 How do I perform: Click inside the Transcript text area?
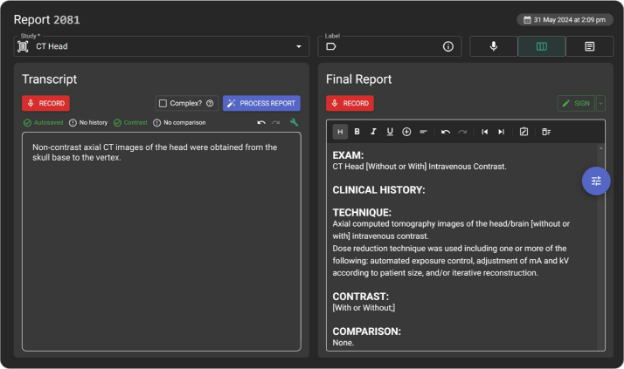(162, 242)
